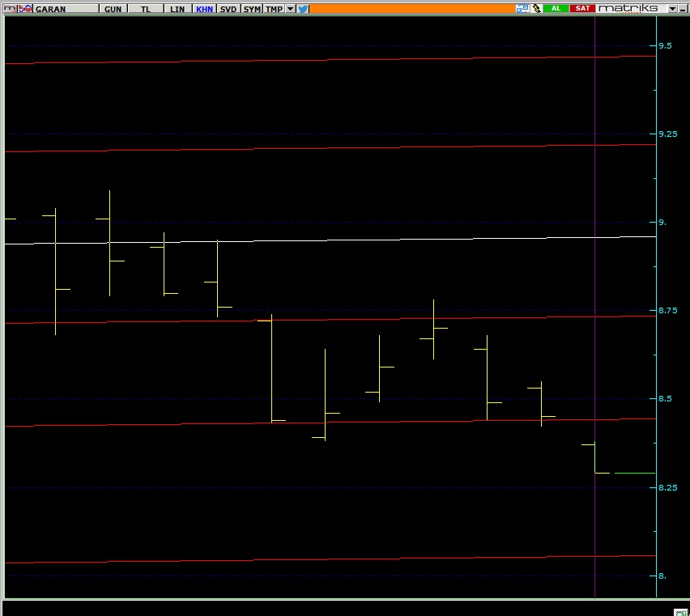Image resolution: width=690 pixels, height=616 pixels.
Task: Click the 8.5 price axis label
Action: 665,399
